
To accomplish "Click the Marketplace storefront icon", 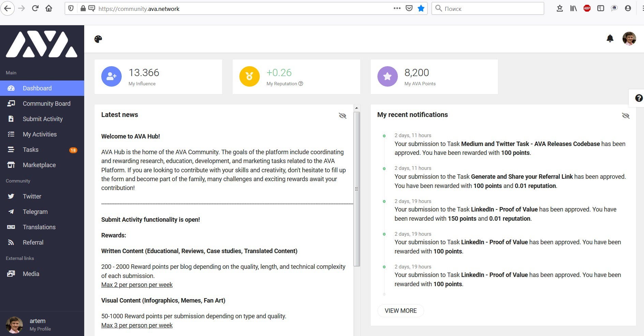I will [x=11, y=165].
